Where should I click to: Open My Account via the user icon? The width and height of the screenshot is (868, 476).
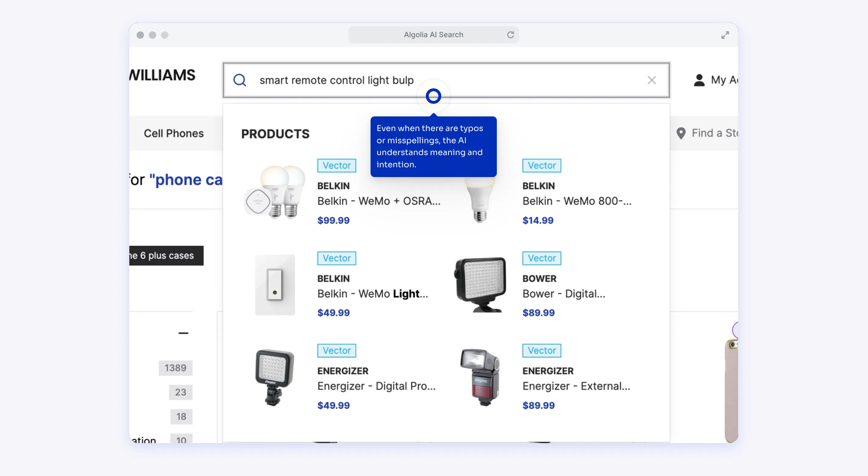(x=699, y=80)
